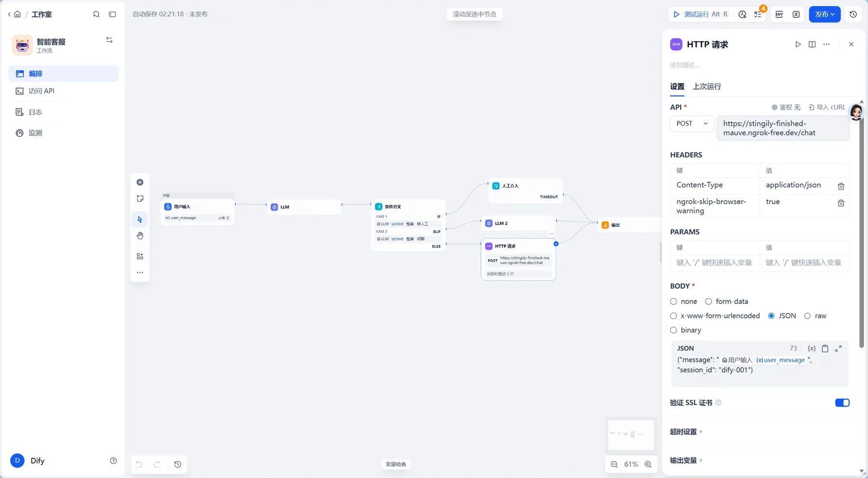Screen dimensions: 868x478
Task: Toggle the verify SSL certificate switch
Action: [842, 403]
